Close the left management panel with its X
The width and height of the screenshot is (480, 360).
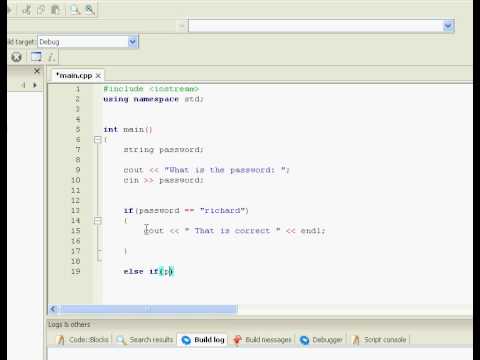point(37,71)
